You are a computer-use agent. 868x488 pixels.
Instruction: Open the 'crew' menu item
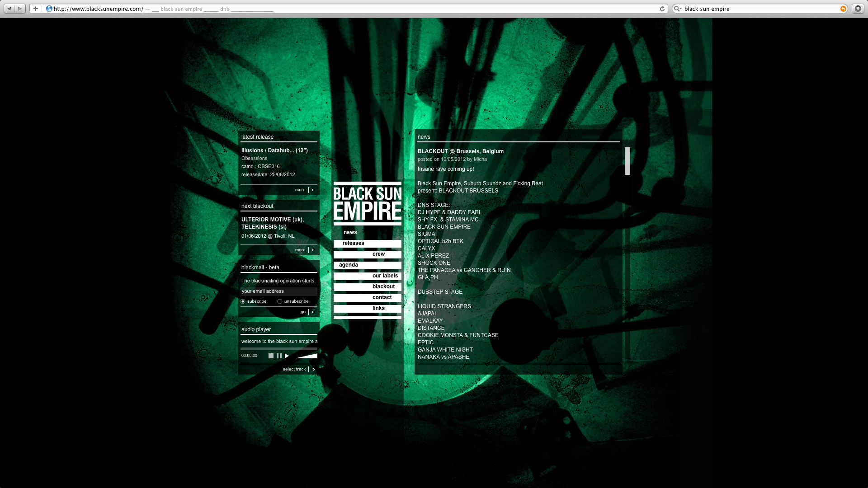pyautogui.click(x=368, y=254)
